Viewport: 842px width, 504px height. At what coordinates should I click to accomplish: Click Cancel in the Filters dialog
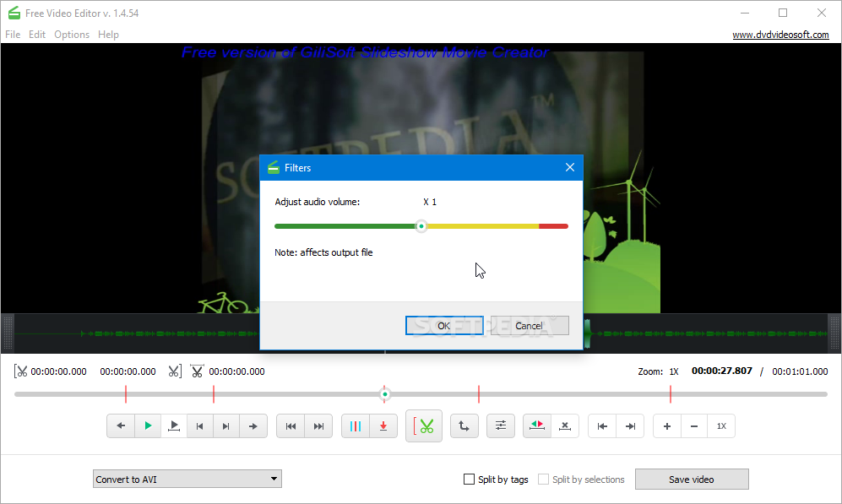530,326
